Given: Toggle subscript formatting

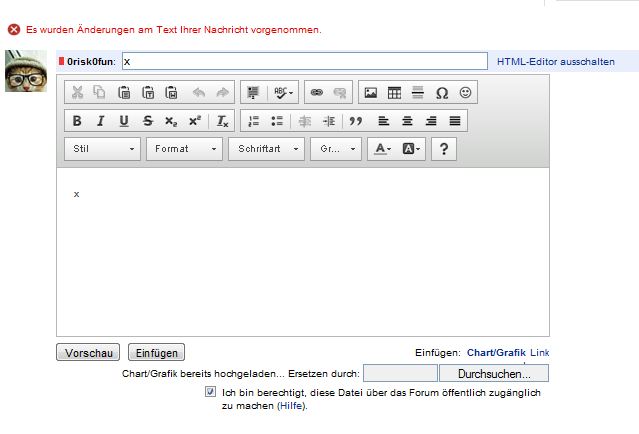Looking at the screenshot, I should coord(171,121).
